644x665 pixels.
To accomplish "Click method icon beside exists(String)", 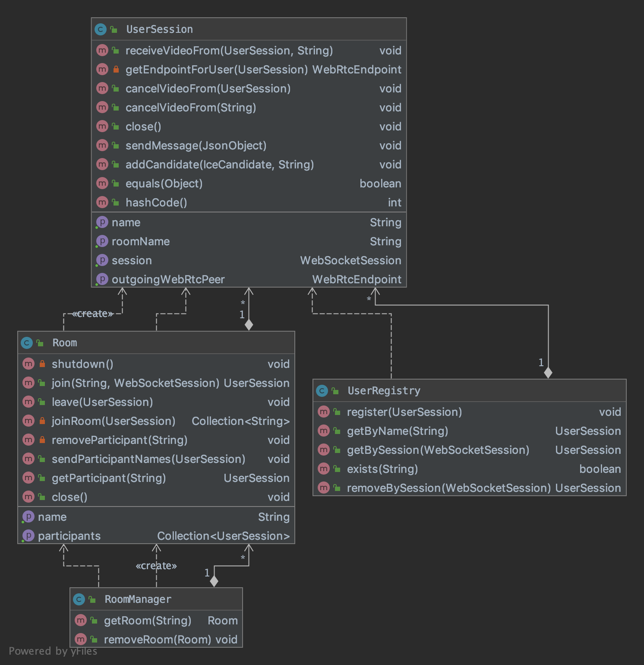I will coord(324,469).
